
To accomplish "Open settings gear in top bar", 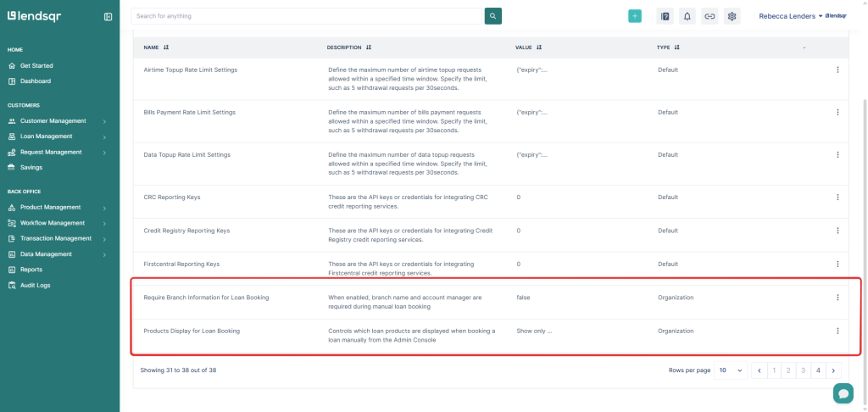I will pos(732,16).
